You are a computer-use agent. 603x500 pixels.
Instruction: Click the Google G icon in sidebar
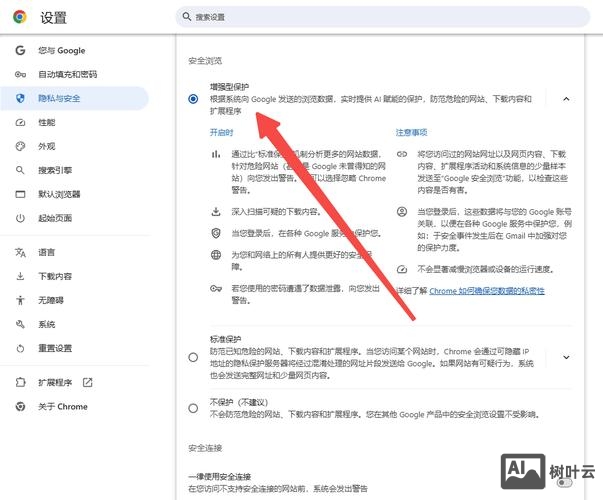(x=20, y=50)
